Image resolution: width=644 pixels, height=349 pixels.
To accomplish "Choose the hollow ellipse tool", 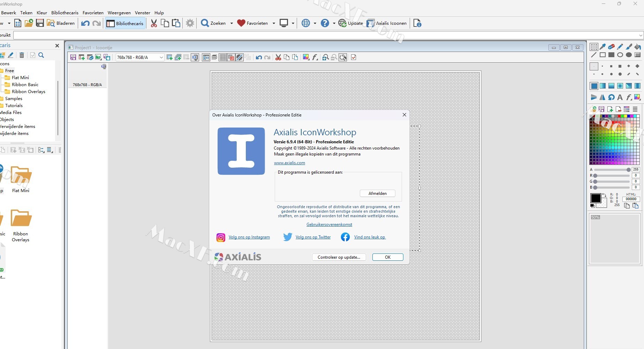I will pyautogui.click(x=620, y=55).
